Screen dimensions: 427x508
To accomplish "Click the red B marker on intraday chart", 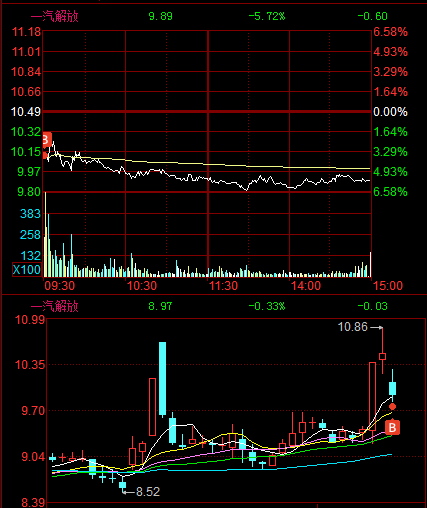I will click(x=47, y=140).
